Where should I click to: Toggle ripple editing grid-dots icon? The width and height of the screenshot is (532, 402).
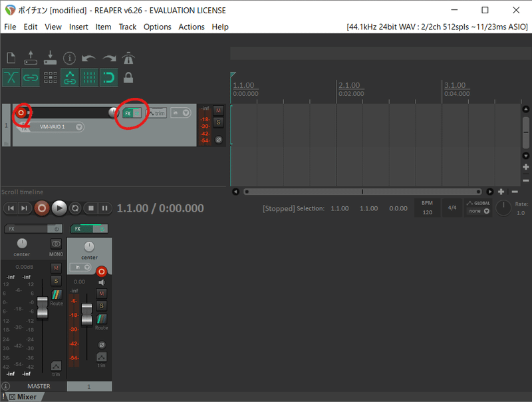pos(51,77)
